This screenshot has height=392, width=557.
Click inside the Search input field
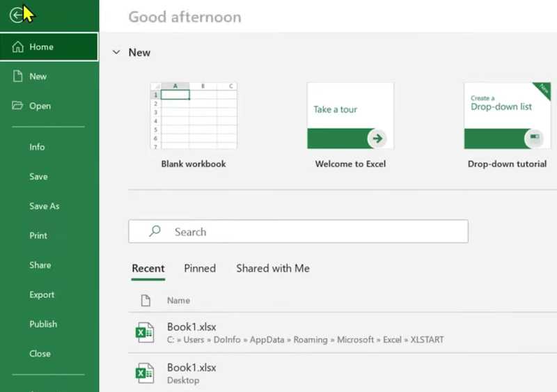coord(299,231)
